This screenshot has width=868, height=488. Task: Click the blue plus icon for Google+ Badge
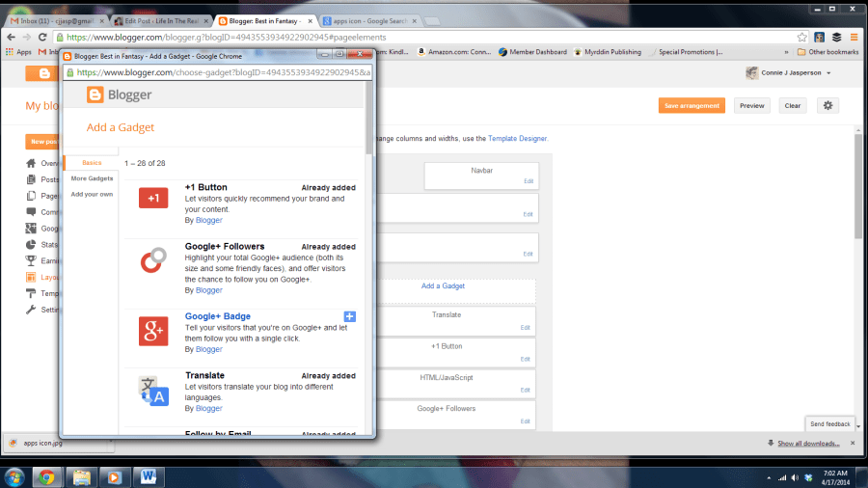350,316
